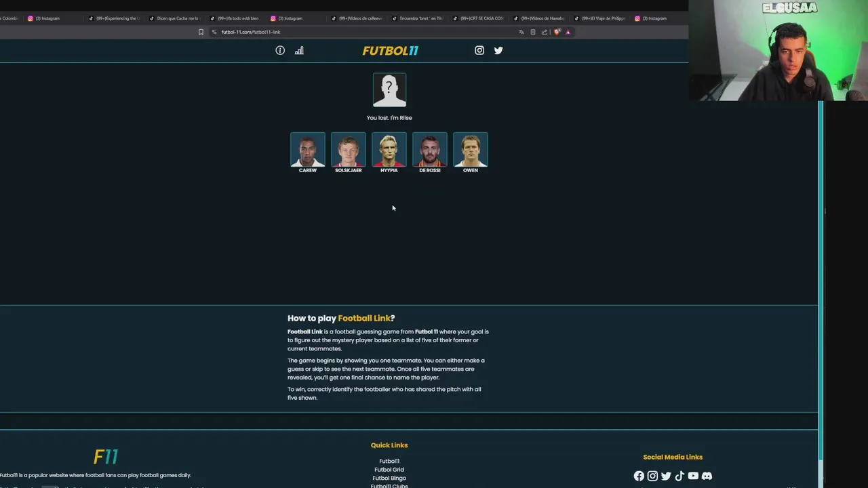Switch to the "El Viaje de Philipp" tab
The height and width of the screenshot is (488, 868).
tap(599, 18)
